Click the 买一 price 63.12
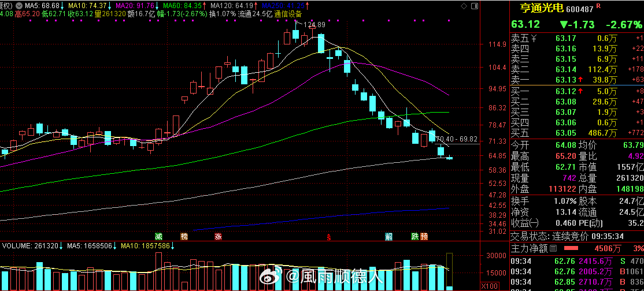The width and height of the screenshot is (644, 291). pos(565,91)
